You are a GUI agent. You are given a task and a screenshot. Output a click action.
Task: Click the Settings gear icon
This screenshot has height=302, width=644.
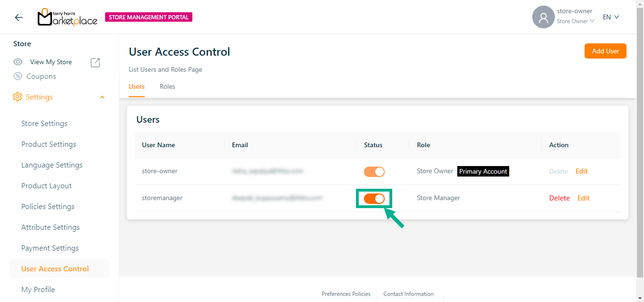17,97
